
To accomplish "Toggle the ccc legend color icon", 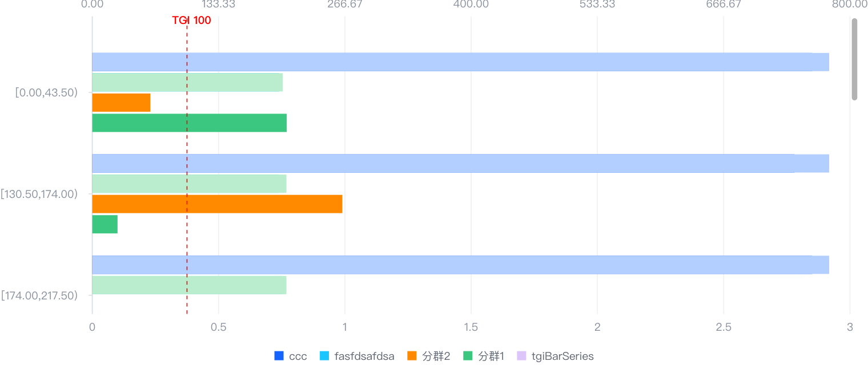I will coord(279,356).
